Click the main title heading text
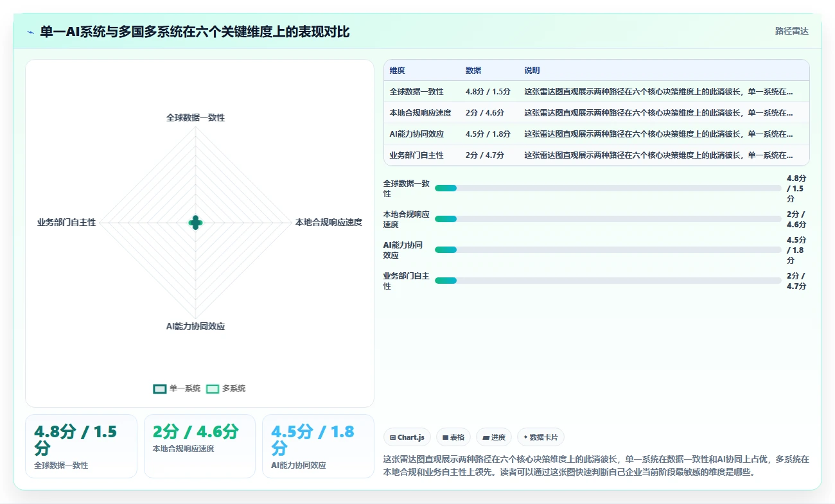 point(195,31)
